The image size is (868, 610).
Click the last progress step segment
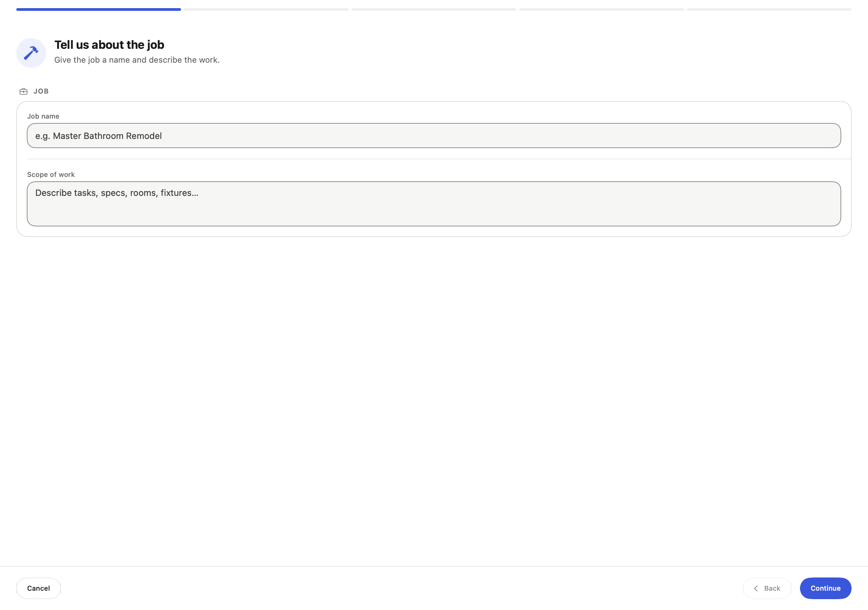click(x=769, y=9)
